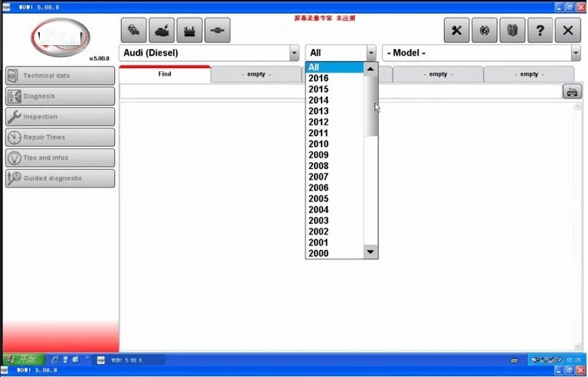
Task: Choose year 2004 from list
Action: pyautogui.click(x=335, y=210)
